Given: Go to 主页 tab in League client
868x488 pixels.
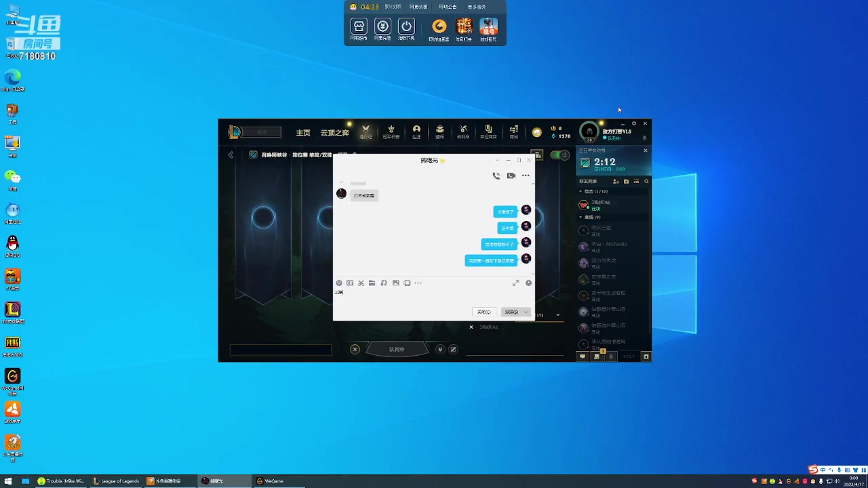Looking at the screenshot, I should (x=303, y=133).
